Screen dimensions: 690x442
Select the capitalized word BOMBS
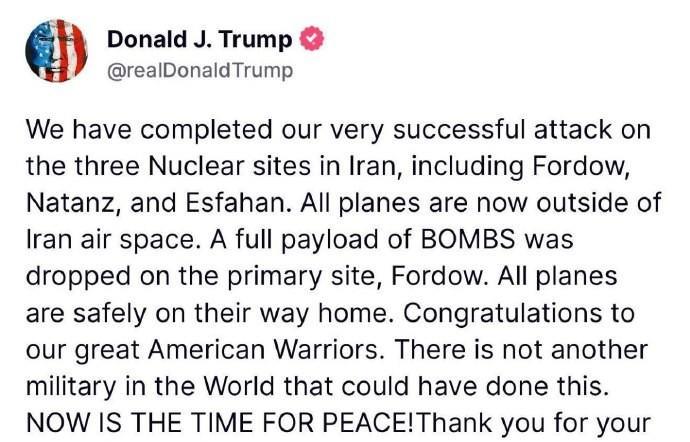pos(468,239)
